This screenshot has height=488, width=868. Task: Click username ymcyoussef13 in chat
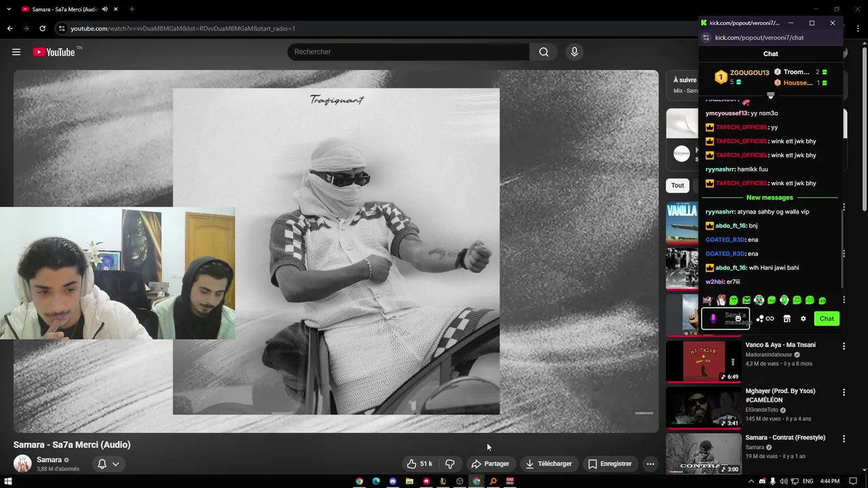(x=727, y=113)
